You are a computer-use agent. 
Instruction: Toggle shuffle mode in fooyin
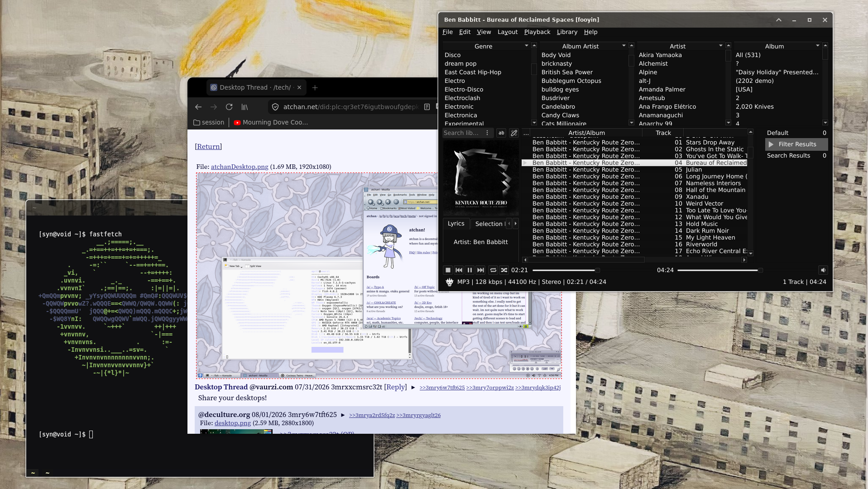click(504, 270)
